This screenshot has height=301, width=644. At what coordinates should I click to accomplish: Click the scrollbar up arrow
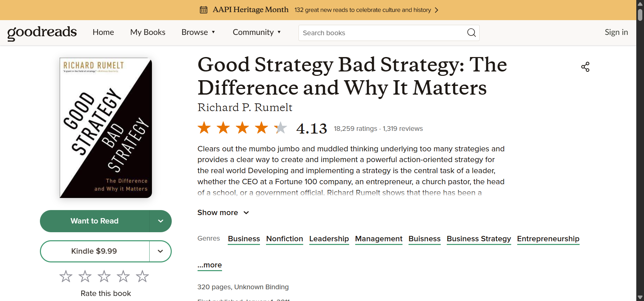[x=640, y=4]
